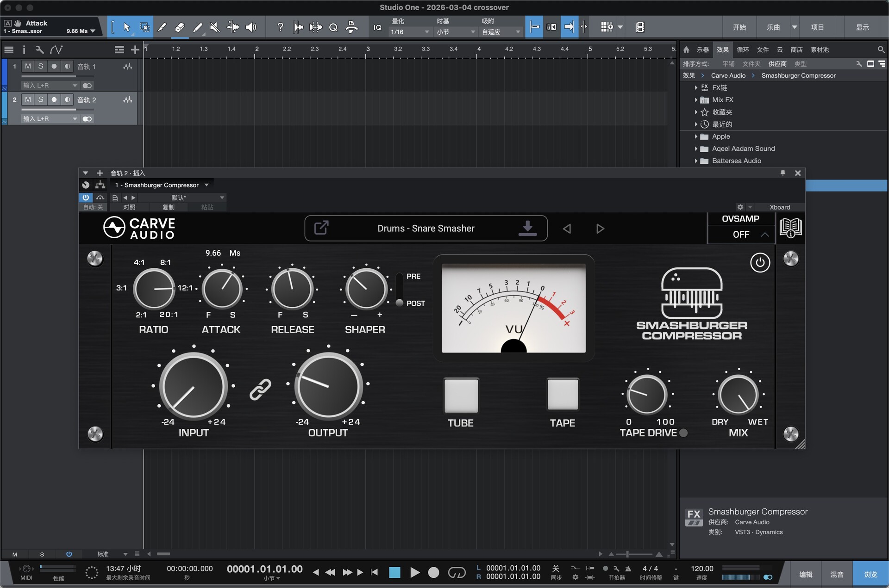Open the OVSAMP dropdown set to OFF
This screenshot has height=588, width=889.
pyautogui.click(x=741, y=235)
